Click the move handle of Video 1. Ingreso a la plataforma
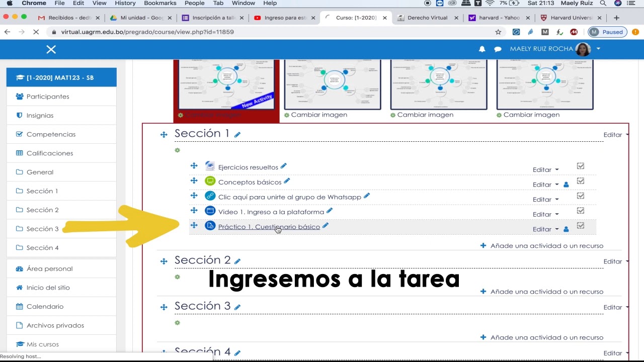Screen dimensions: 644x362 (x=194, y=210)
